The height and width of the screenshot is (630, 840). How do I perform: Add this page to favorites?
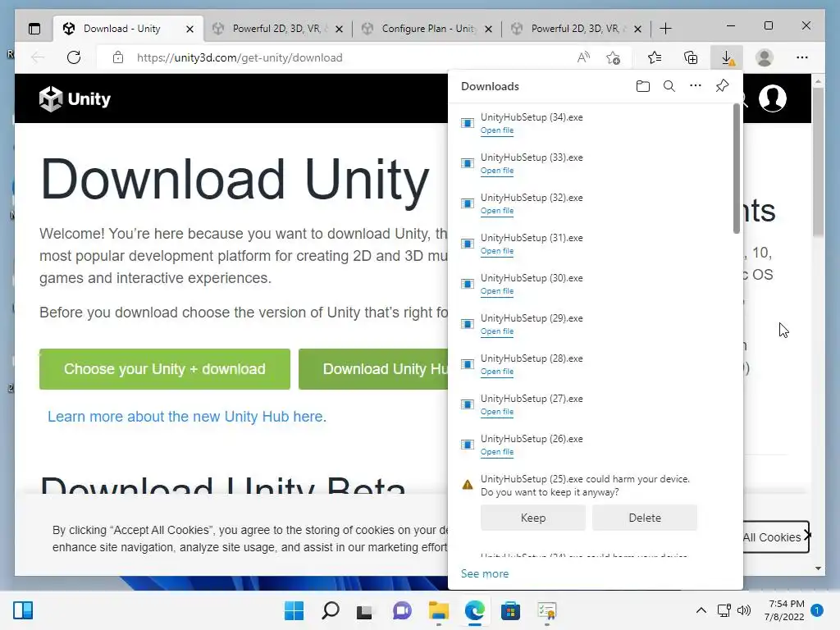point(614,57)
